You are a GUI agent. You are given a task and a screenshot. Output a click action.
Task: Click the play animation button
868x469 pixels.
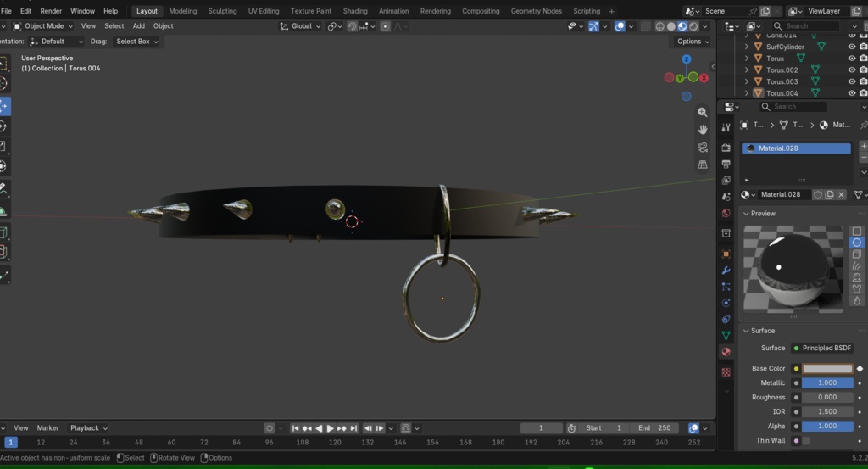(330, 428)
